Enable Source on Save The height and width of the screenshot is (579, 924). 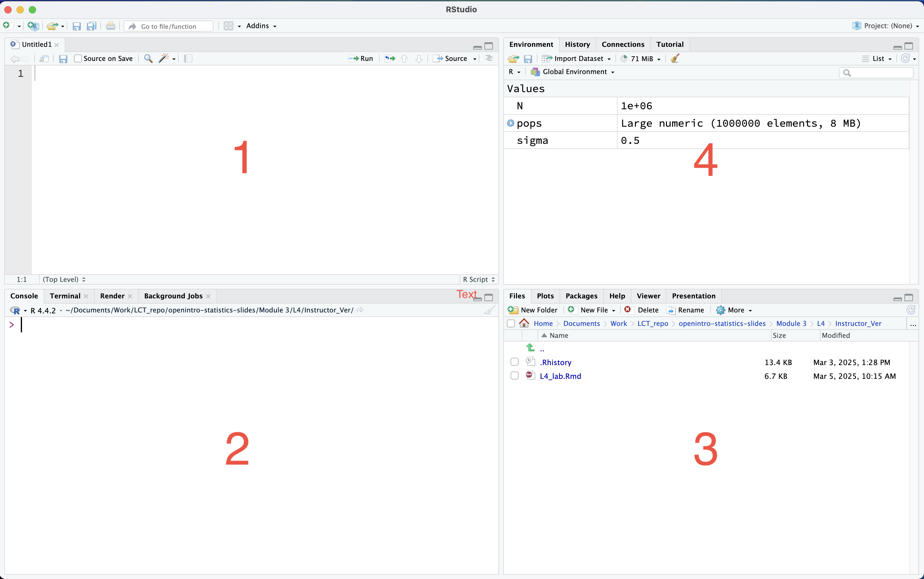[x=78, y=58]
